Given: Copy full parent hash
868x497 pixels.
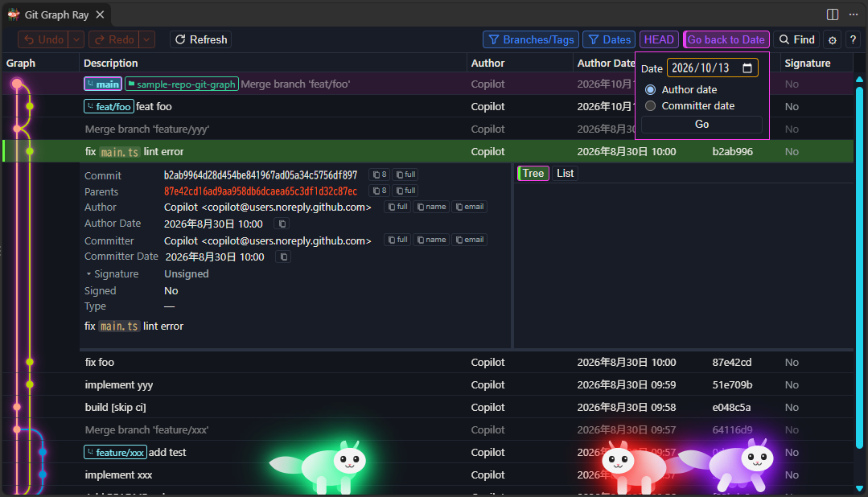Looking at the screenshot, I should (x=405, y=191).
